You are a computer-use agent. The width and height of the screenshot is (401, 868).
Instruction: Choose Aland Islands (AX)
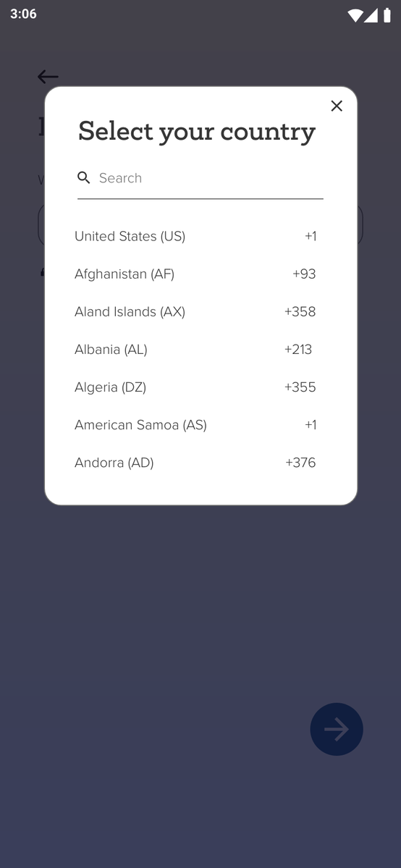195,312
